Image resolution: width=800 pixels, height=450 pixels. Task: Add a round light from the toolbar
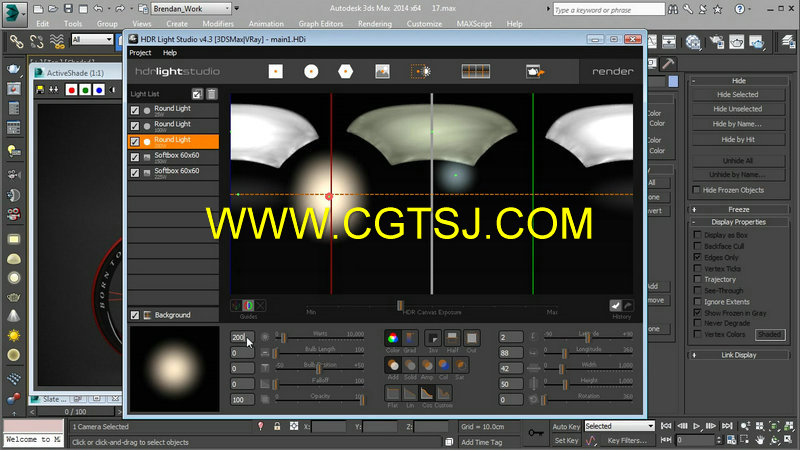[x=311, y=71]
